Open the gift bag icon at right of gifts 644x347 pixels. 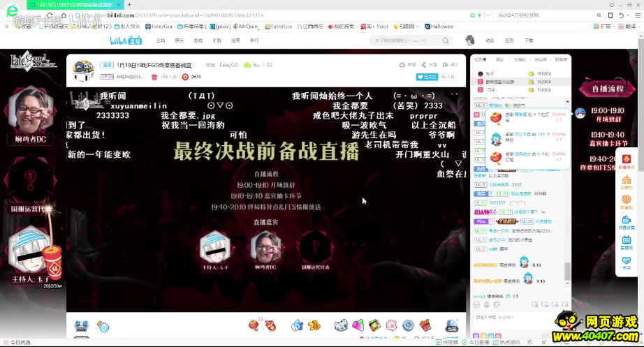tap(452, 325)
